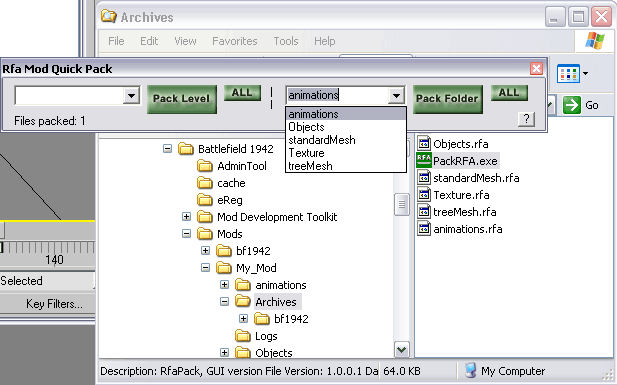Pick treeMesh from the dropdown list
Screen dimensions: 617x385
click(x=345, y=166)
